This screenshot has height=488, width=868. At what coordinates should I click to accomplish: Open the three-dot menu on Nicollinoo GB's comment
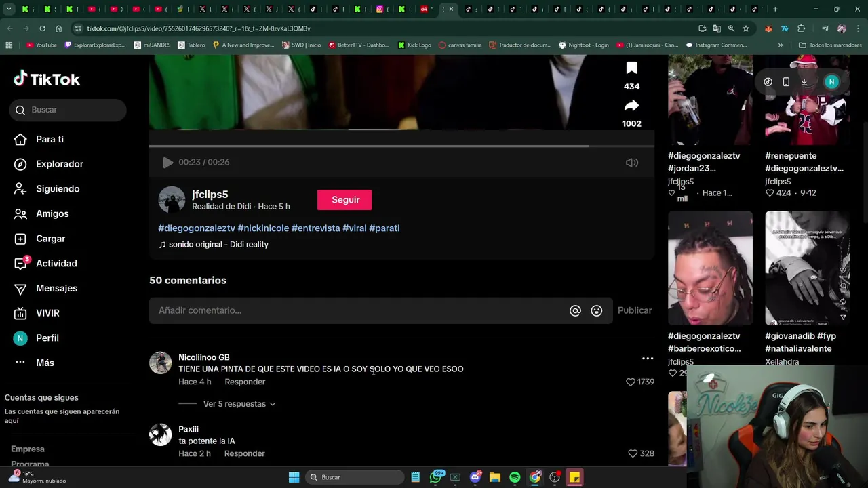click(x=648, y=359)
